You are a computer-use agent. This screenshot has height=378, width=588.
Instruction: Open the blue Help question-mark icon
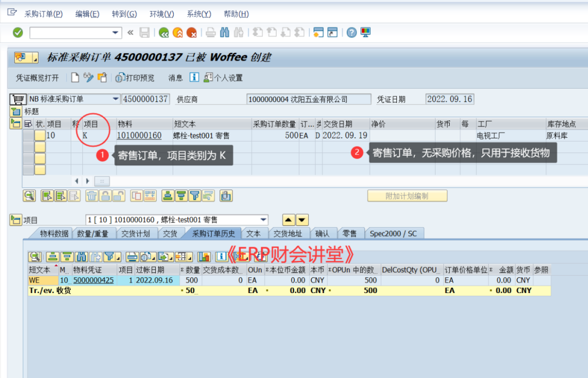[352, 33]
